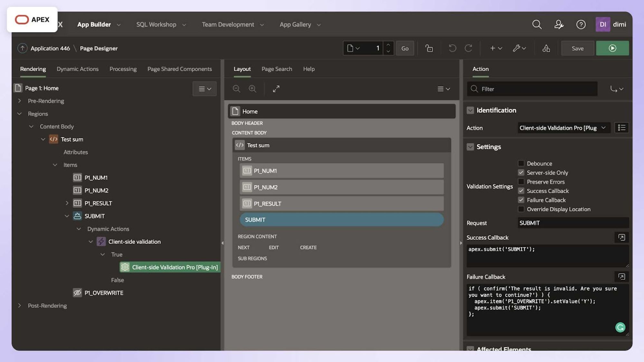Enable Preserve Errors validation setting
The height and width of the screenshot is (362, 644).
click(x=521, y=181)
